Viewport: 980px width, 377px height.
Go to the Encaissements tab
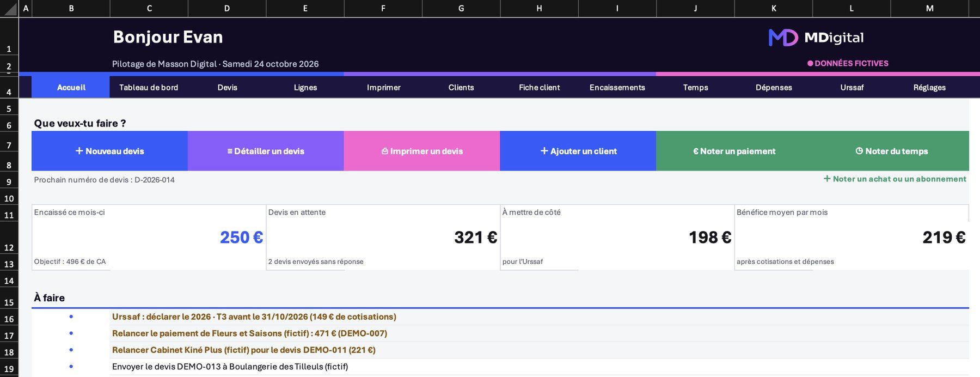pyautogui.click(x=617, y=87)
